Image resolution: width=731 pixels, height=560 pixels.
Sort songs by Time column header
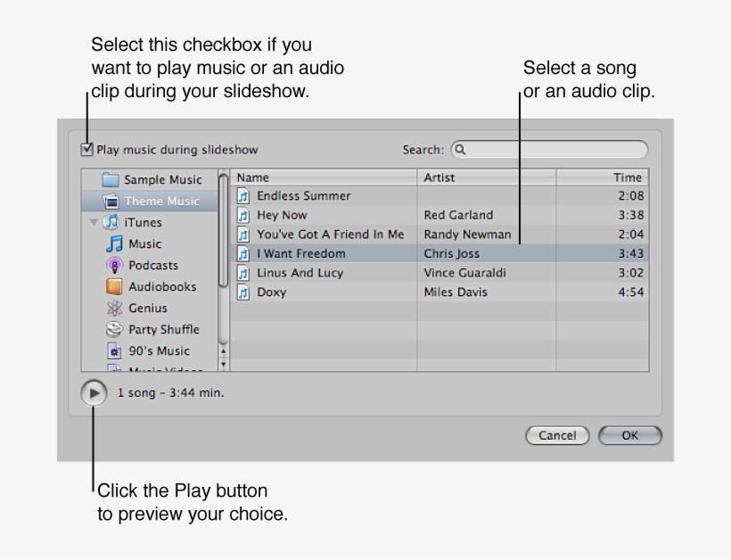[602, 177]
